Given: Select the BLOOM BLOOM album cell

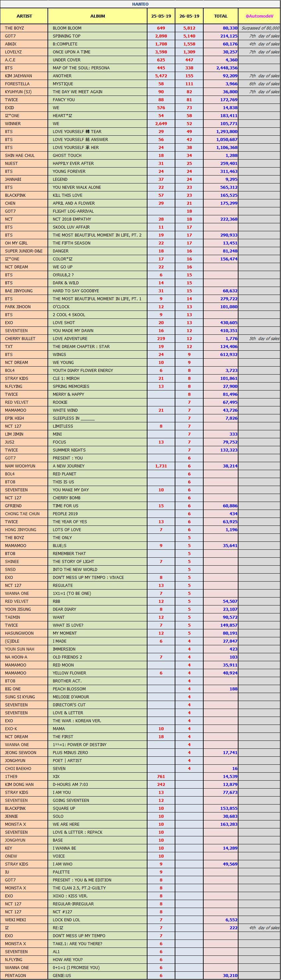Looking at the screenshot, I should click(x=67, y=28).
